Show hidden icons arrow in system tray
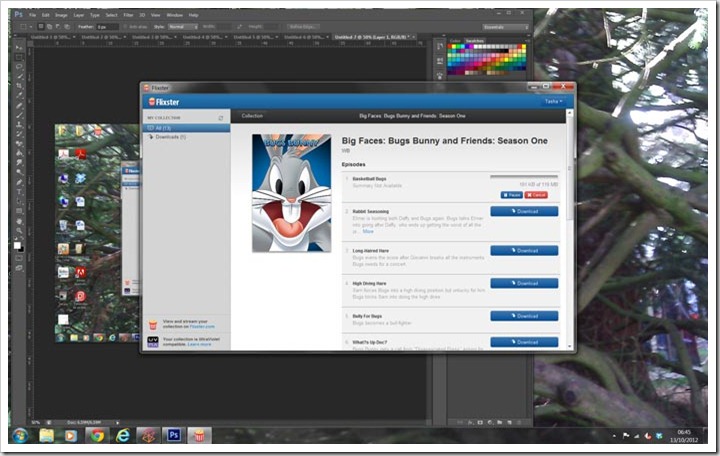Image resolution: width=720 pixels, height=456 pixels. coord(614,435)
